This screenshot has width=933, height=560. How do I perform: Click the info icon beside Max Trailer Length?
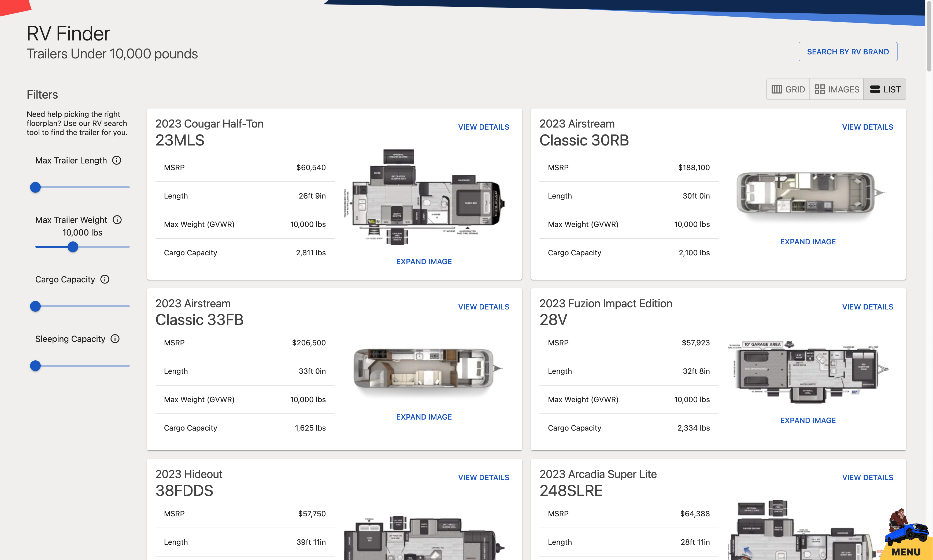coord(117,160)
